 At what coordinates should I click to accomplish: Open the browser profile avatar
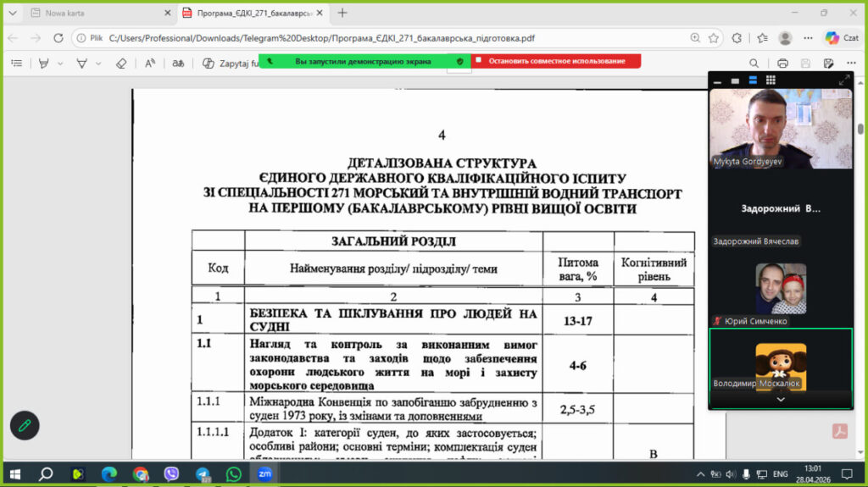coord(785,37)
